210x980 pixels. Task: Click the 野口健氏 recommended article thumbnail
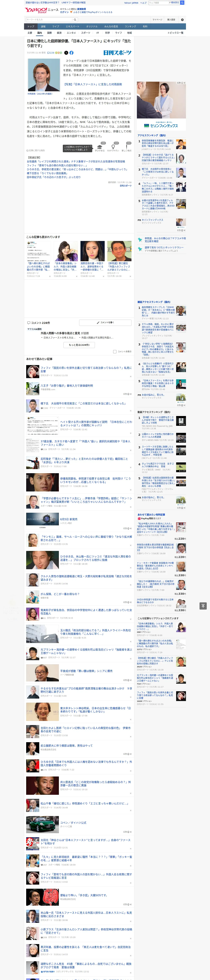point(119,251)
